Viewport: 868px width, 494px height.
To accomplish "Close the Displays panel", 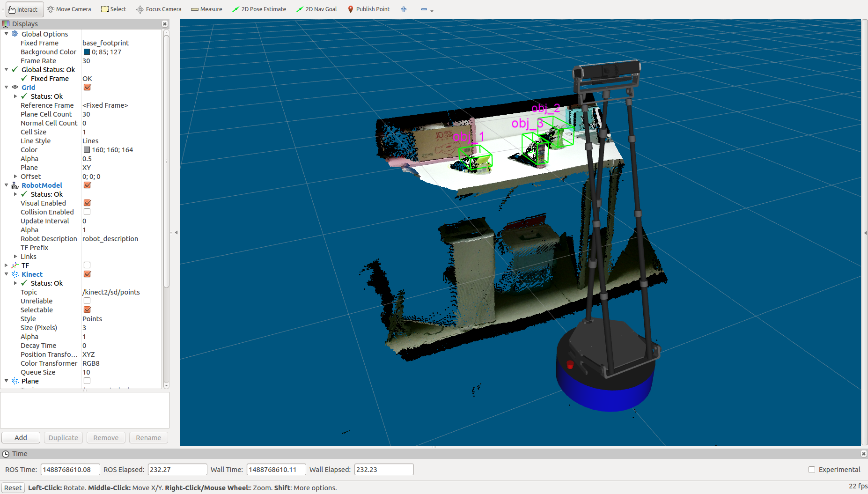I will click(x=165, y=24).
